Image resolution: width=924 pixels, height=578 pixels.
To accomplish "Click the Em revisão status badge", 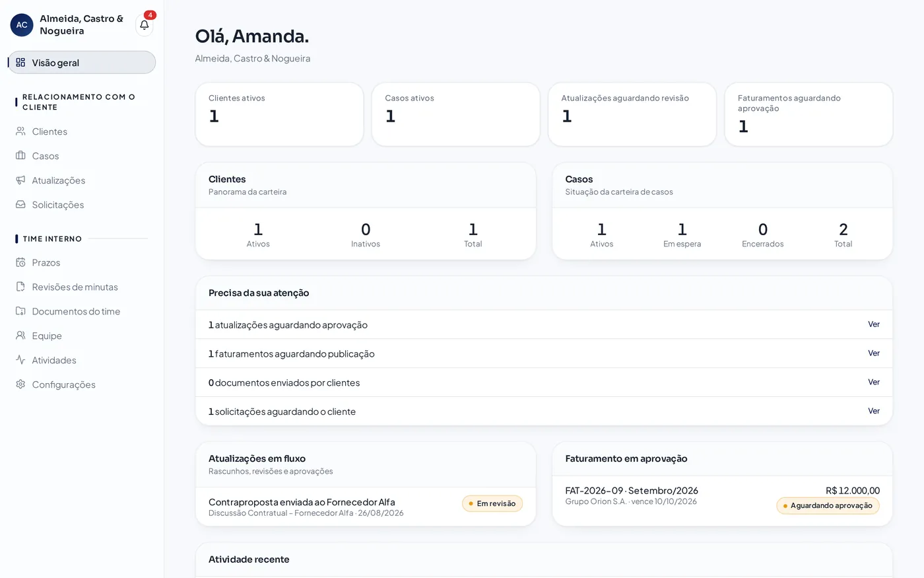I will tap(492, 503).
